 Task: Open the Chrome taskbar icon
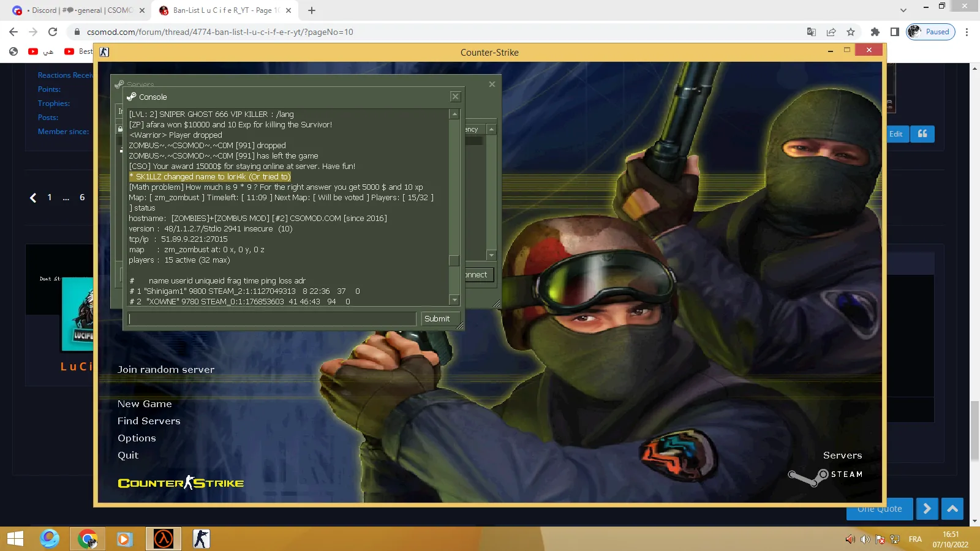click(88, 539)
